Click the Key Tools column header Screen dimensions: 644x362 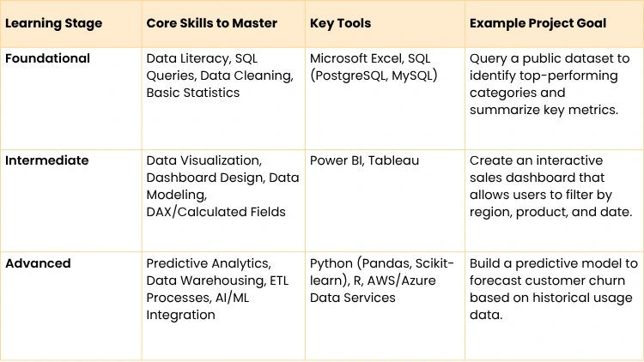pyautogui.click(x=340, y=23)
